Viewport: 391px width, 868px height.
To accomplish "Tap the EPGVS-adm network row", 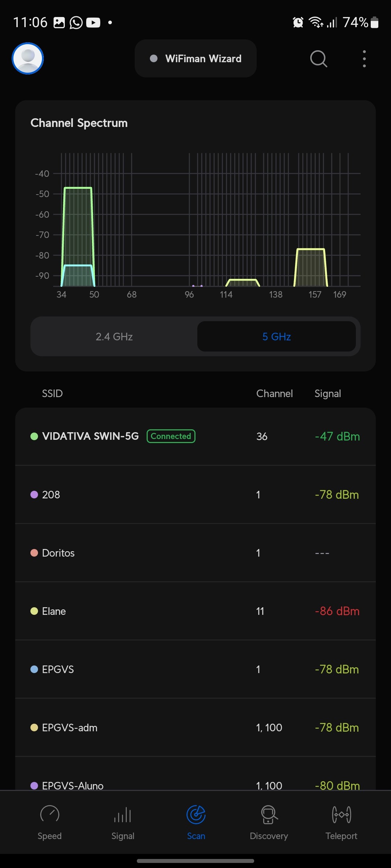I will pos(195,727).
